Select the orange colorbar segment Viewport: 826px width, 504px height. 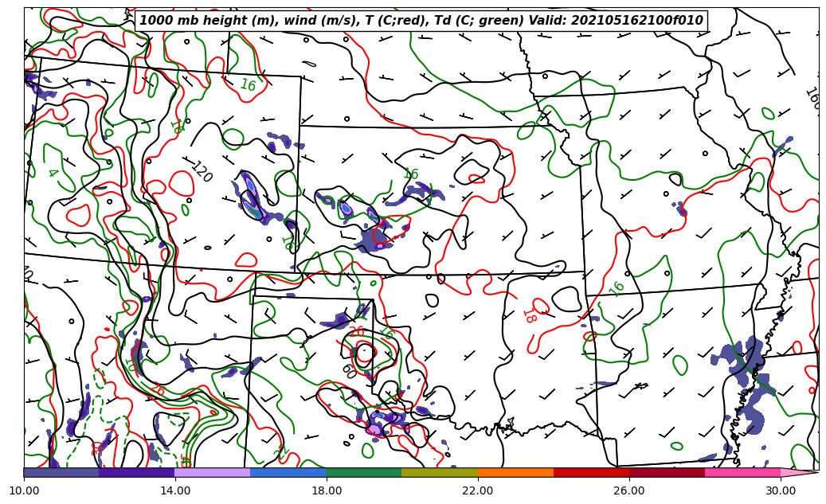[515, 472]
